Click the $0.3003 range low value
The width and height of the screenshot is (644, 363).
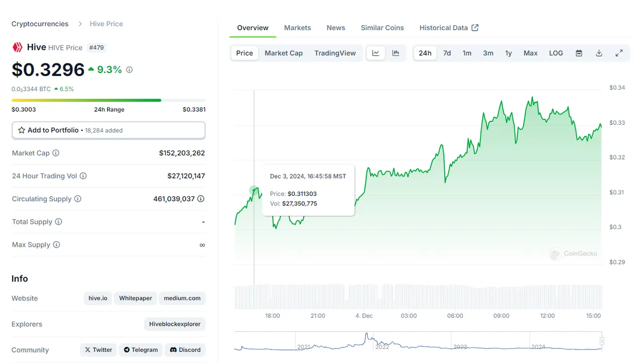point(24,109)
